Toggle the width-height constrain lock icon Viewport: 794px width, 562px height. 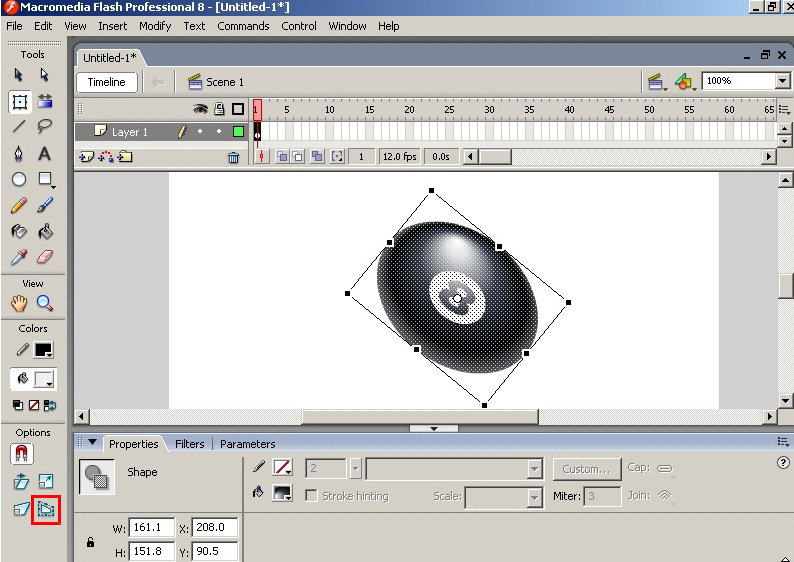tap(90, 542)
